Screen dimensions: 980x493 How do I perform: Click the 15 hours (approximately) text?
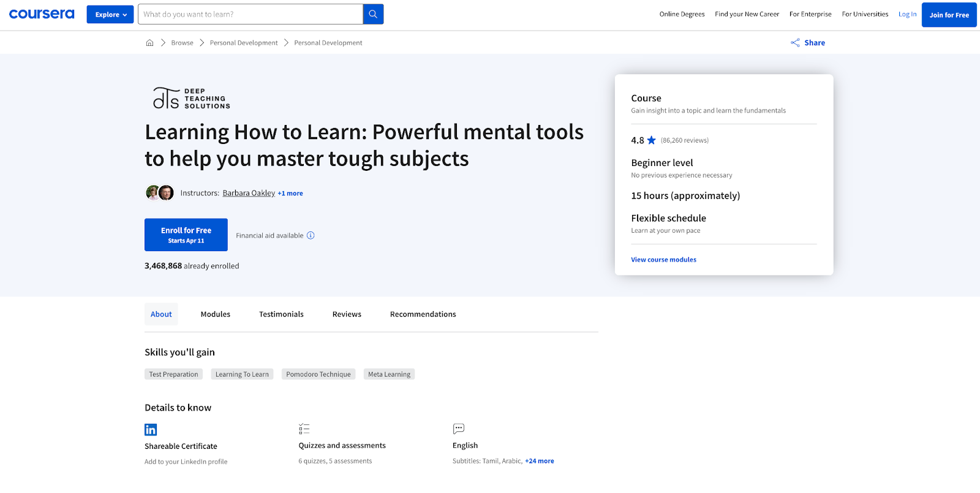point(685,195)
